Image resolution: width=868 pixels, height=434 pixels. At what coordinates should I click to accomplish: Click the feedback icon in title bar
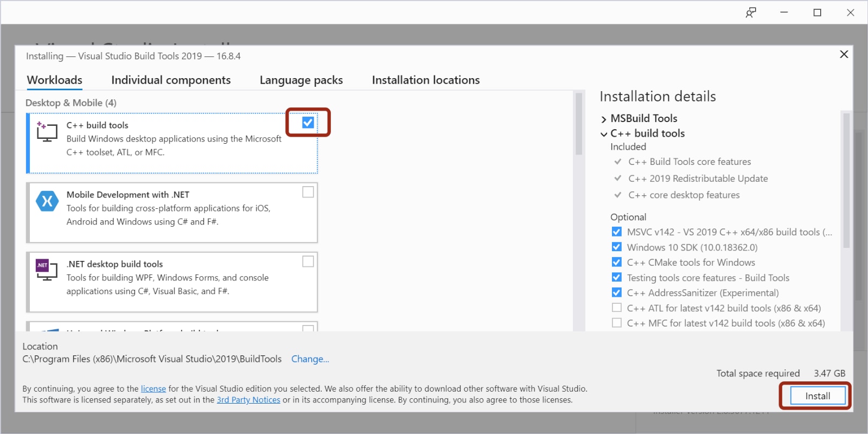(x=751, y=12)
